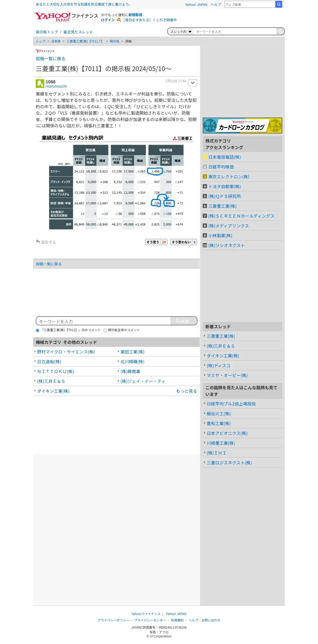Click the blue web search magnifier button
Image resolution: width=318 pixels, height=644 pixels.
pyautogui.click(x=279, y=4)
